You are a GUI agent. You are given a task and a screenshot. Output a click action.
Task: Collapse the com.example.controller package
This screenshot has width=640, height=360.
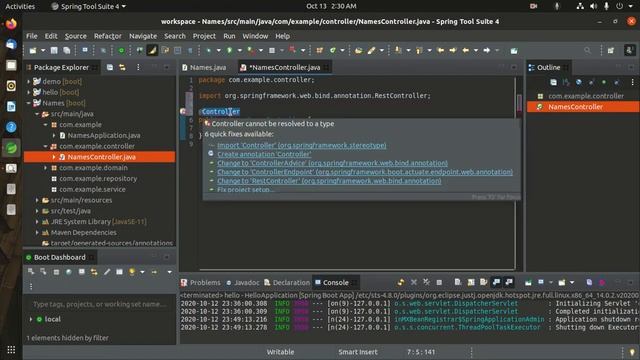click(45, 146)
